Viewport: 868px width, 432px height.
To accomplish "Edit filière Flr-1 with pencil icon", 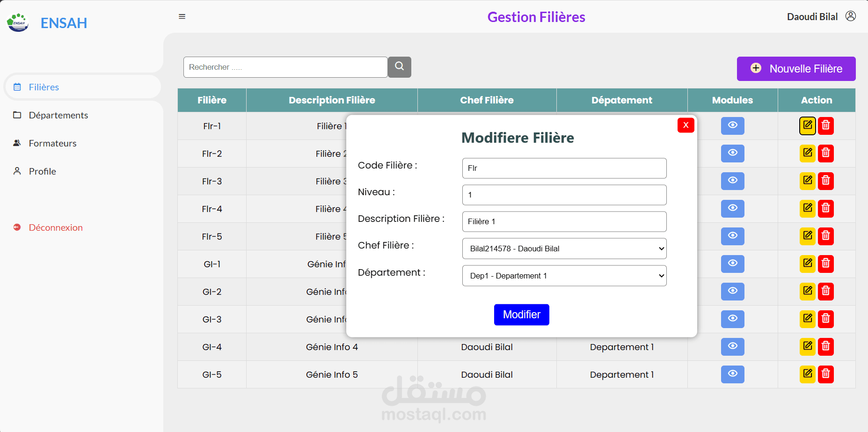I will coord(808,125).
